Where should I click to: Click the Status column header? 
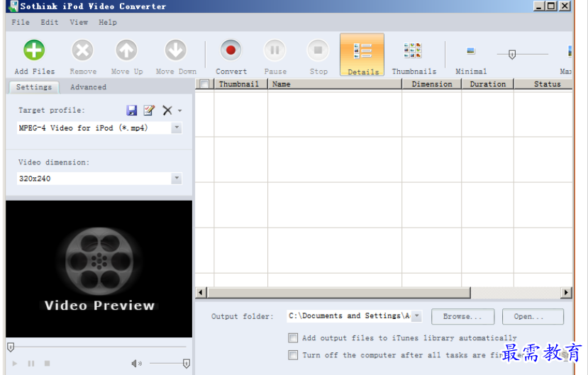543,84
